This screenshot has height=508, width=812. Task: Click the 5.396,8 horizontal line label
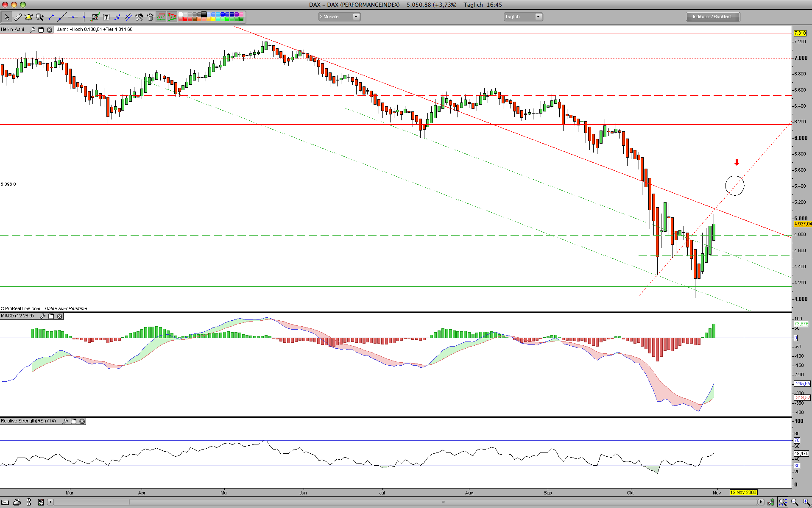pyautogui.click(x=8, y=184)
